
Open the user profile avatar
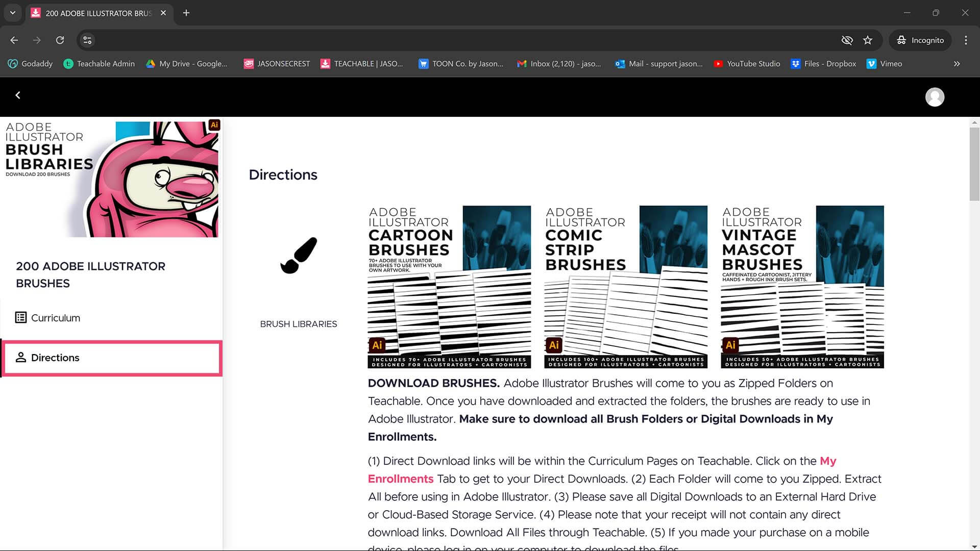point(935,97)
